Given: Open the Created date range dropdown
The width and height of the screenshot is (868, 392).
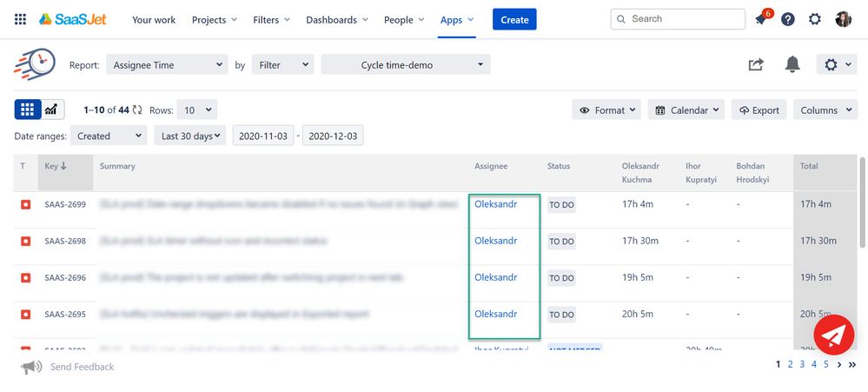Looking at the screenshot, I should tap(108, 136).
